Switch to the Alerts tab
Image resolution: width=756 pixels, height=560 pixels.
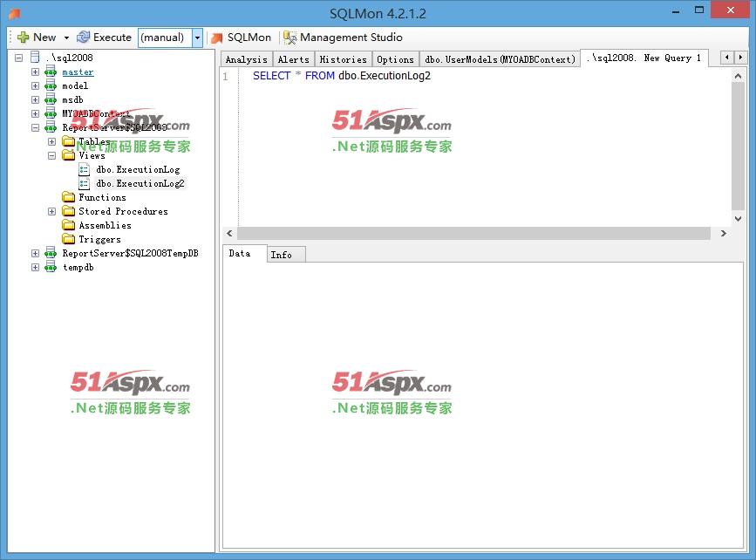[x=294, y=59]
